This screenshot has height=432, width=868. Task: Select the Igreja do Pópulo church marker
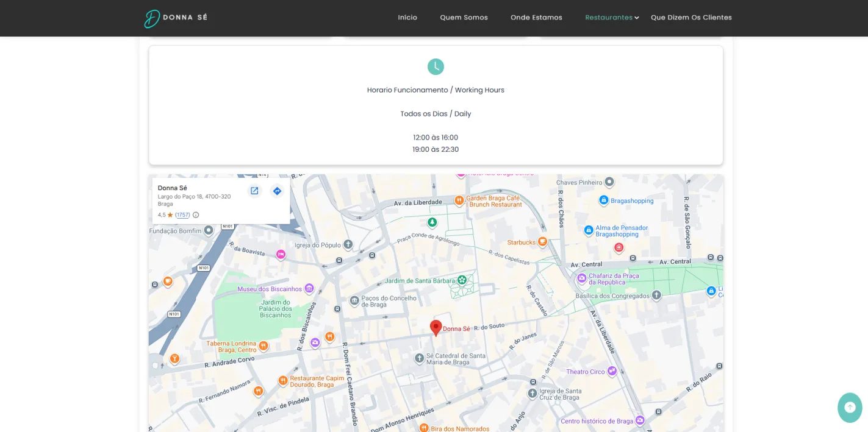point(348,245)
